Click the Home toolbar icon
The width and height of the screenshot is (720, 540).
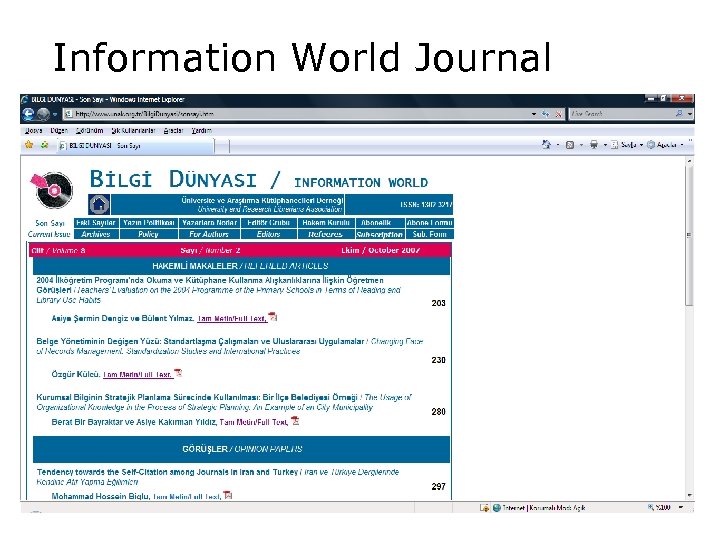pos(546,145)
